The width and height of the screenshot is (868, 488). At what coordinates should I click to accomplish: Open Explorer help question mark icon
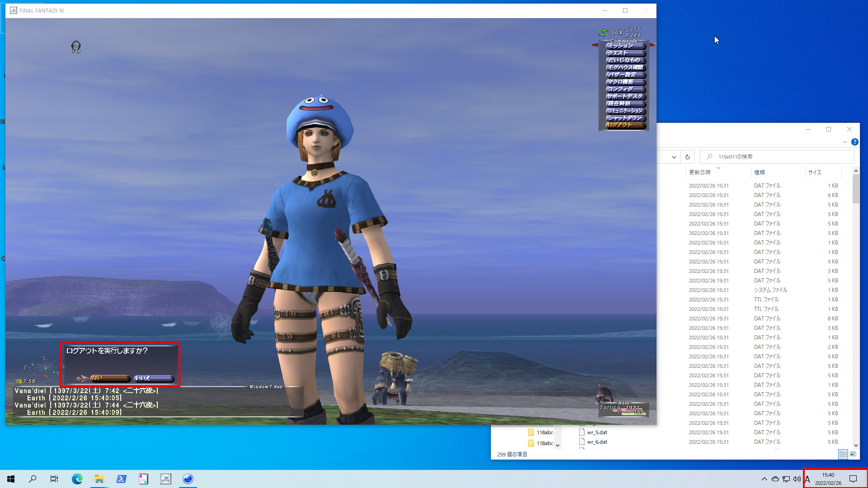tap(854, 142)
